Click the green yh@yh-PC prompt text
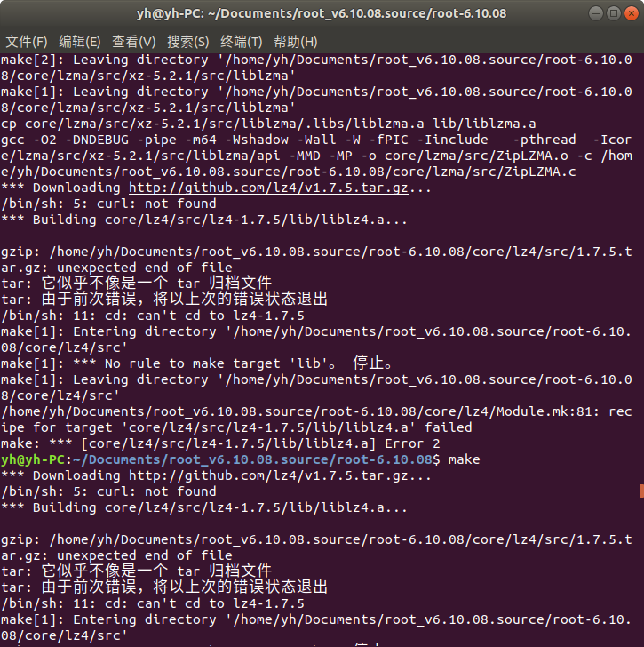The height and width of the screenshot is (647, 644). pyautogui.click(x=33, y=459)
